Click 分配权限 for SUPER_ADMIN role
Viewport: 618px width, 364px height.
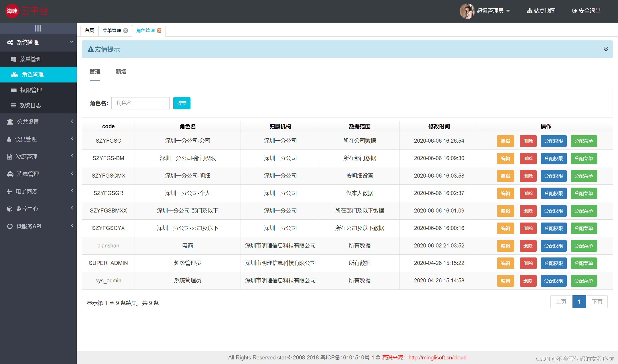point(553,263)
